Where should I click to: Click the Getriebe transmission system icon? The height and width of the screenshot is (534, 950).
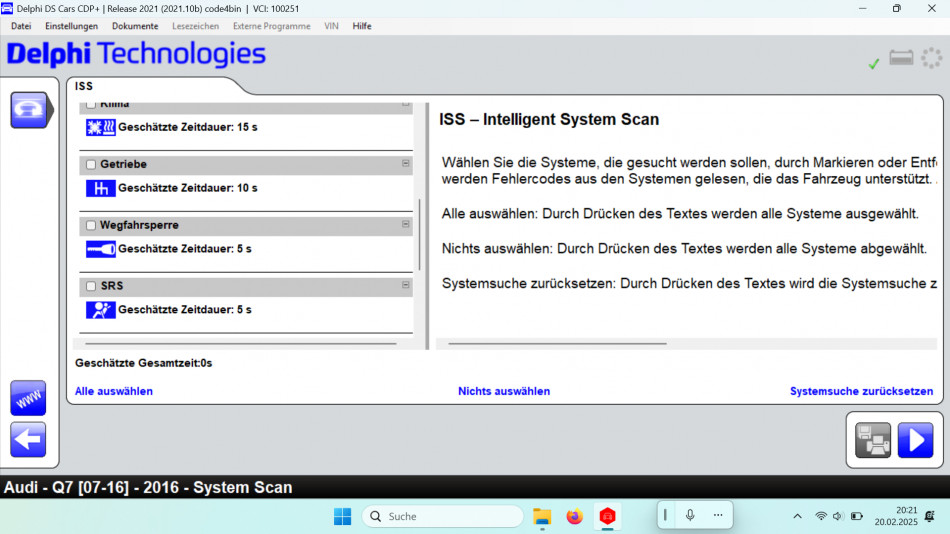(x=100, y=188)
